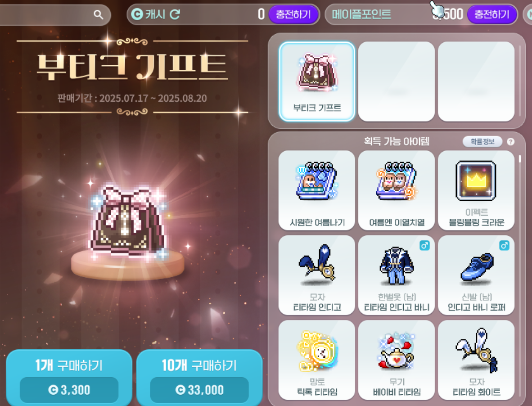This screenshot has height=406, width=532.
Task: Select 티타임 인디고 hat item
Action: [x=316, y=275]
